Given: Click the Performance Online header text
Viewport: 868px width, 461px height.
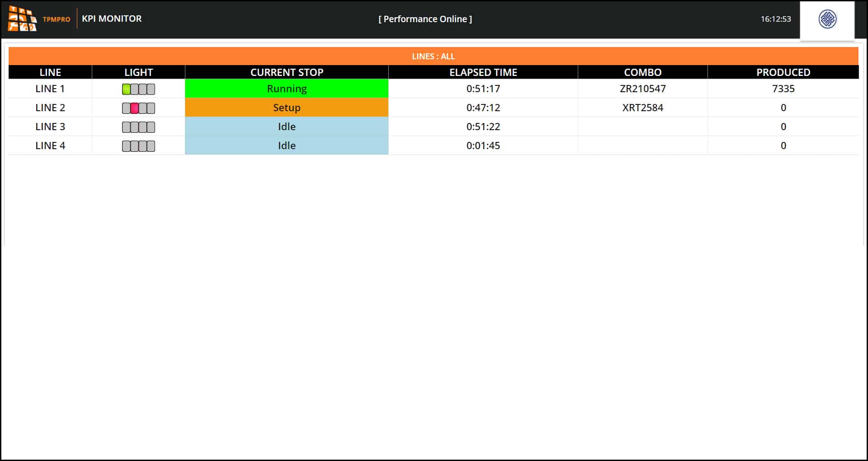Looking at the screenshot, I should tap(425, 19).
